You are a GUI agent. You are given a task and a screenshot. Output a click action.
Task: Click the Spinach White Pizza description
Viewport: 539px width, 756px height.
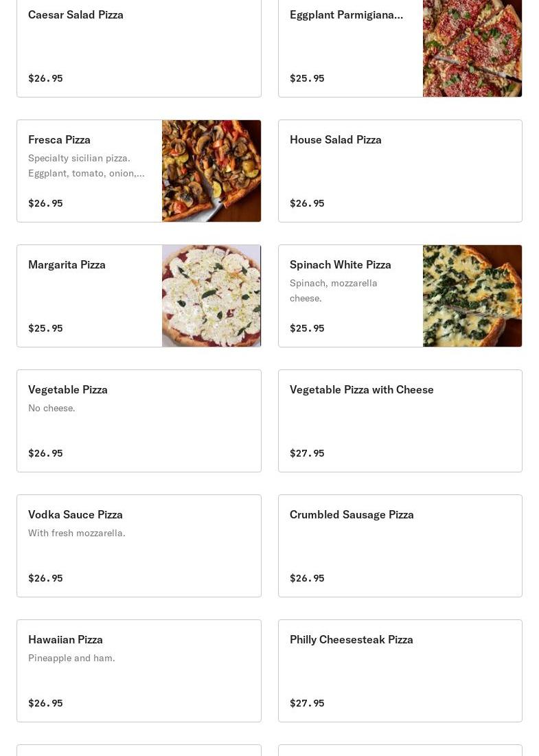click(x=333, y=290)
